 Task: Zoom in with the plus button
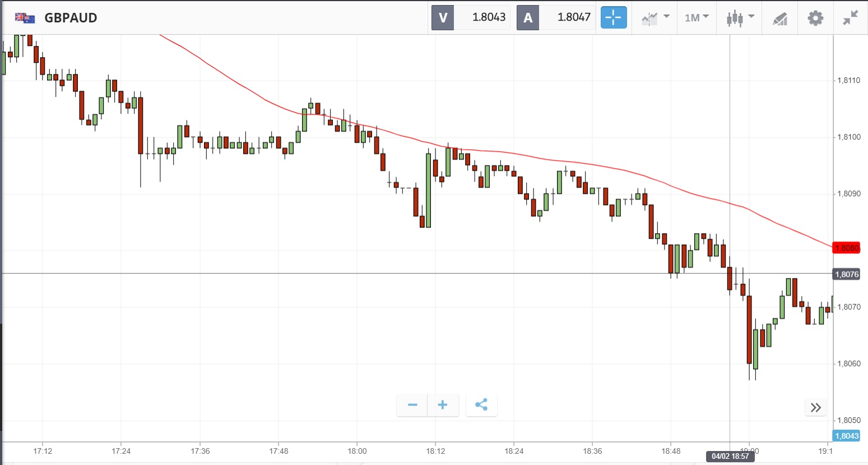tap(443, 405)
